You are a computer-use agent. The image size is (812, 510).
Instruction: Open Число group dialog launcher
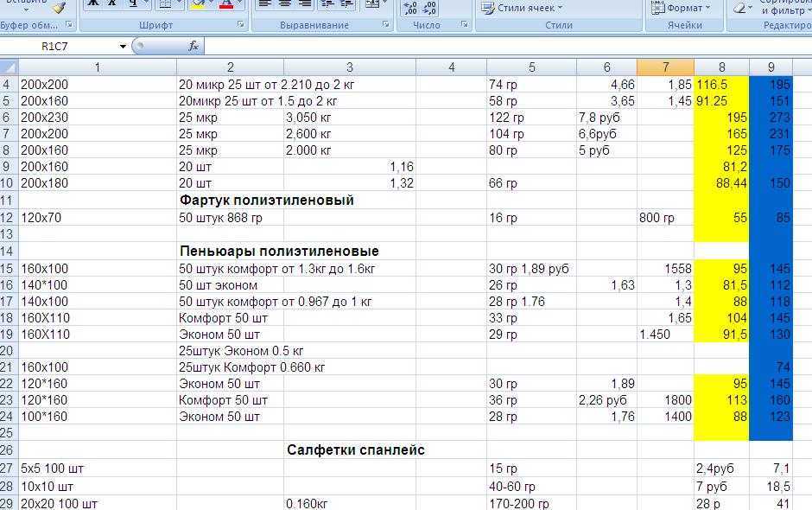tap(465, 24)
